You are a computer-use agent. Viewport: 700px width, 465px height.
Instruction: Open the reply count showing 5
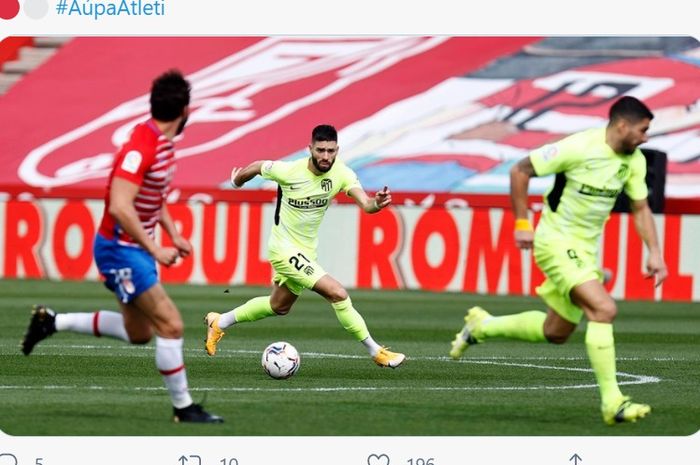(39, 461)
